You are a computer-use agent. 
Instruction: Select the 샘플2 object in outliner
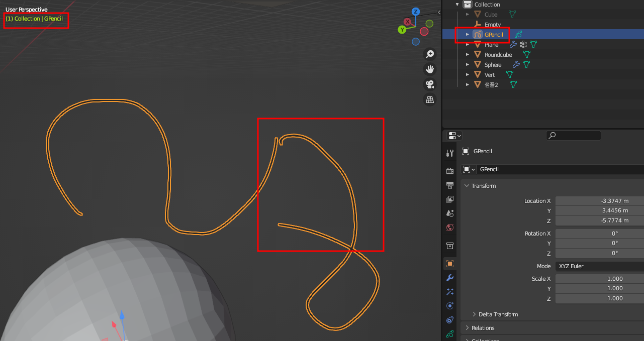pyautogui.click(x=491, y=85)
